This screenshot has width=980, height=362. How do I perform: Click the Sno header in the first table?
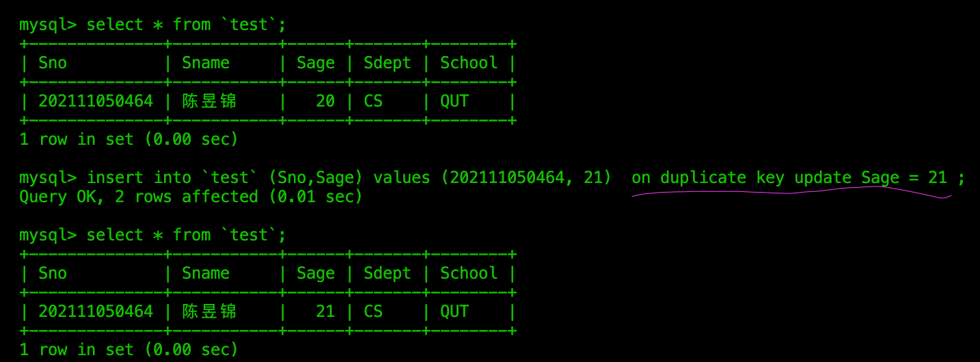(53, 63)
